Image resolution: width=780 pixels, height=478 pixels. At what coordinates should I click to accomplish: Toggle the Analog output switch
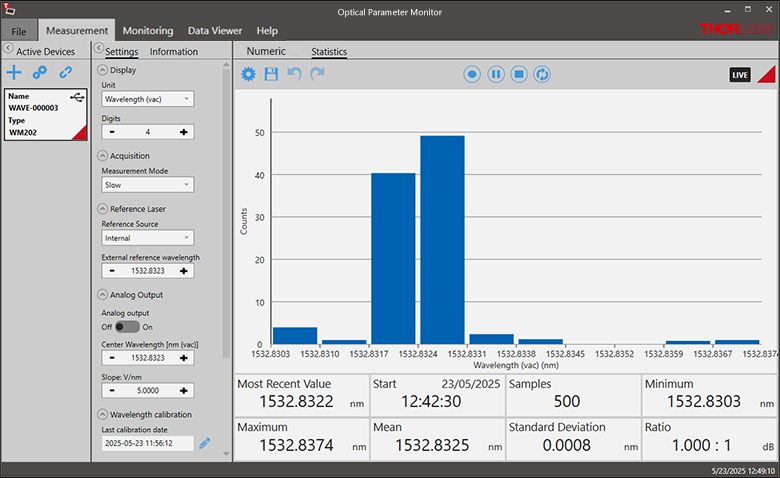[127, 326]
